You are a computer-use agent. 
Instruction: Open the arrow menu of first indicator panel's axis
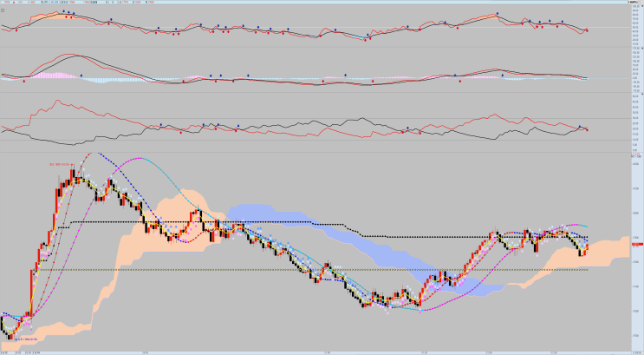tap(642, 6)
